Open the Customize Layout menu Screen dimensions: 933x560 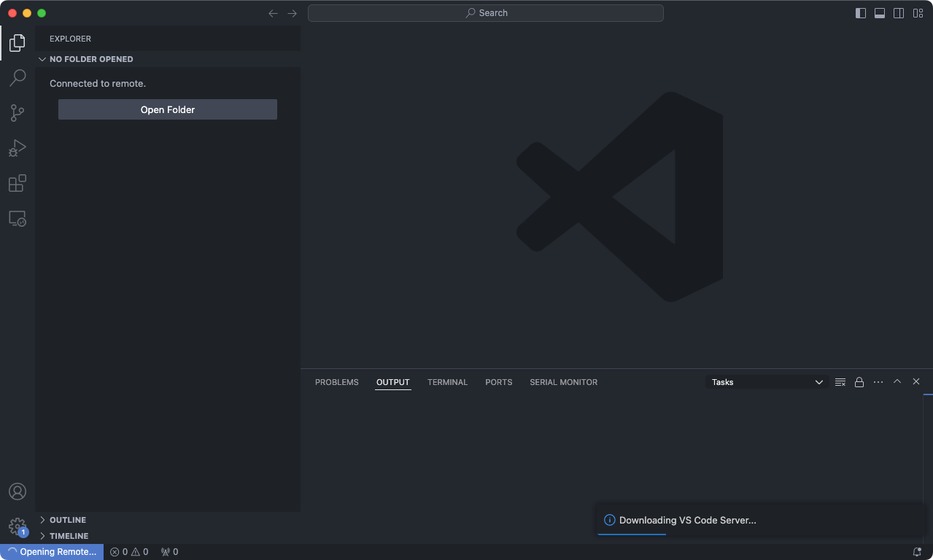coord(918,13)
